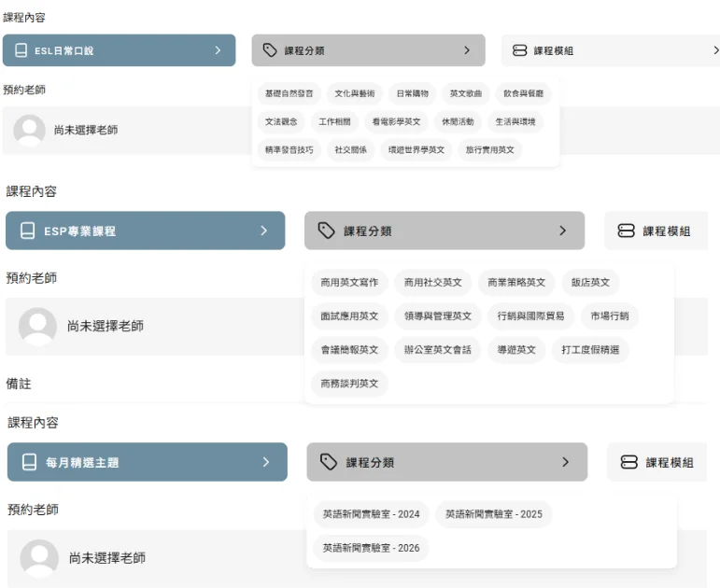The image size is (720, 588).
Task: Choose the 會議簡報英文 tag
Action: coord(349,350)
